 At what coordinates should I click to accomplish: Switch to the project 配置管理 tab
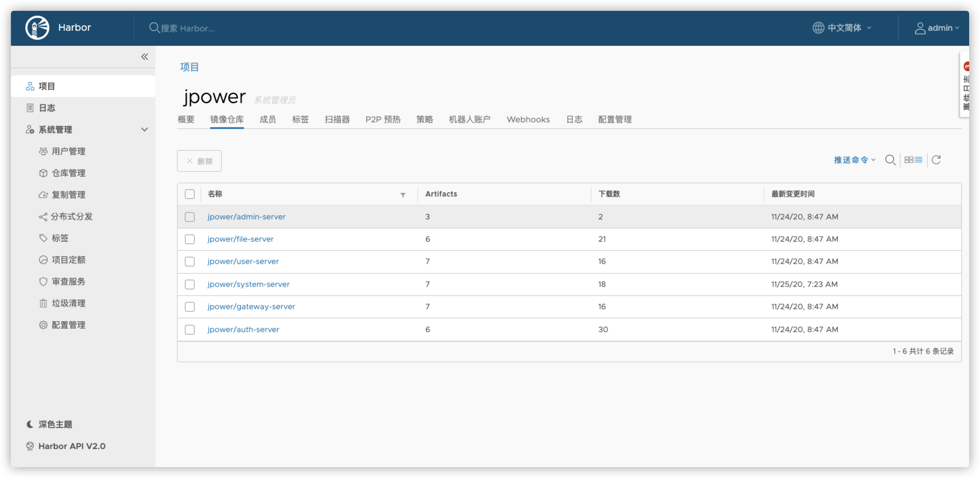pyautogui.click(x=615, y=119)
